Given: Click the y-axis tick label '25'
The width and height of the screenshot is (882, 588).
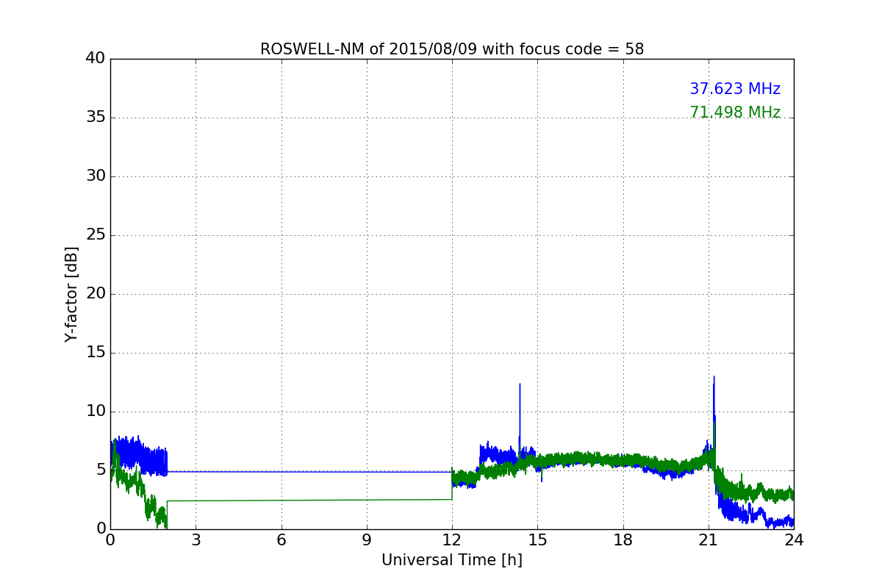Looking at the screenshot, I should pyautogui.click(x=96, y=235).
